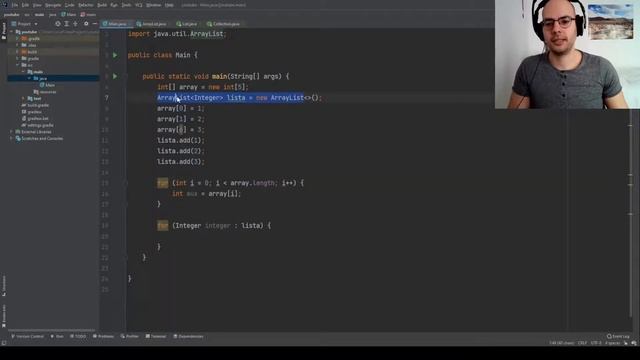Open the Run menu
This screenshot has width=640, height=360.
pos(114,5)
